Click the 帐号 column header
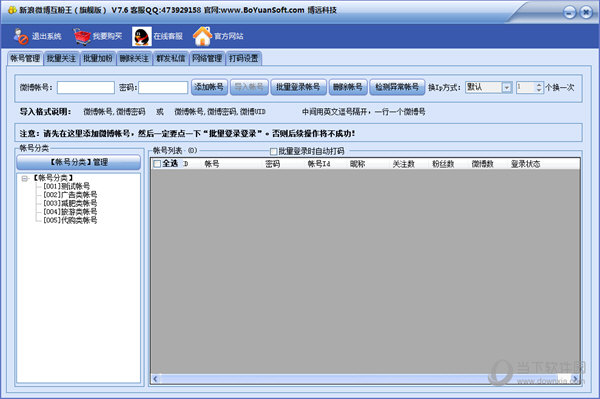The height and width of the screenshot is (399, 600). coord(212,164)
